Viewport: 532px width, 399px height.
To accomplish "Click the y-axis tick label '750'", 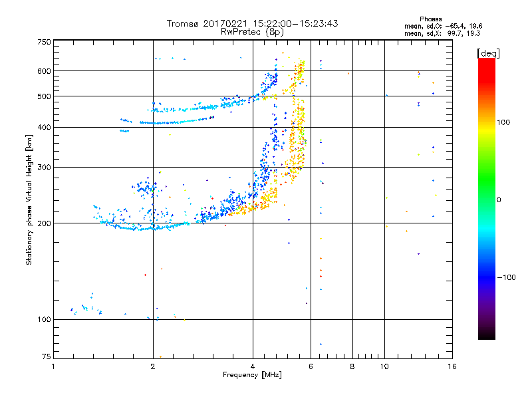I will (44, 42).
